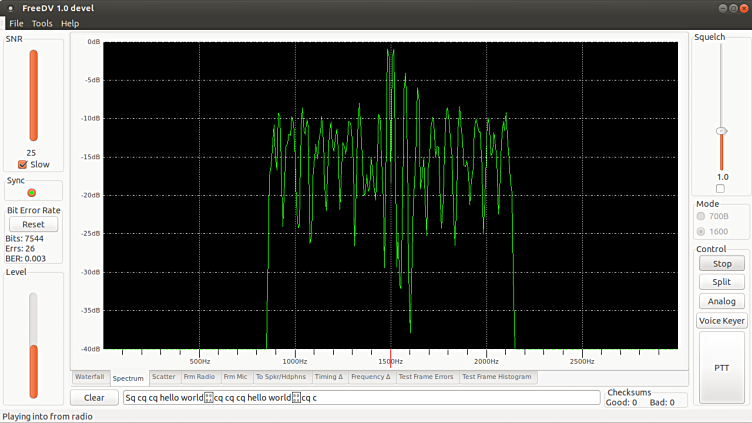Click the received text message field
This screenshot has height=423, width=752.
point(360,398)
